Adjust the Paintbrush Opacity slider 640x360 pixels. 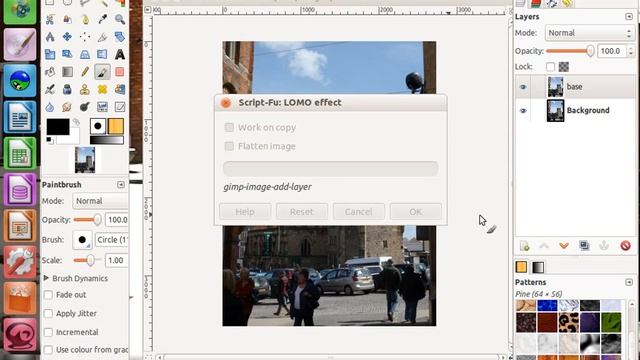point(88,220)
